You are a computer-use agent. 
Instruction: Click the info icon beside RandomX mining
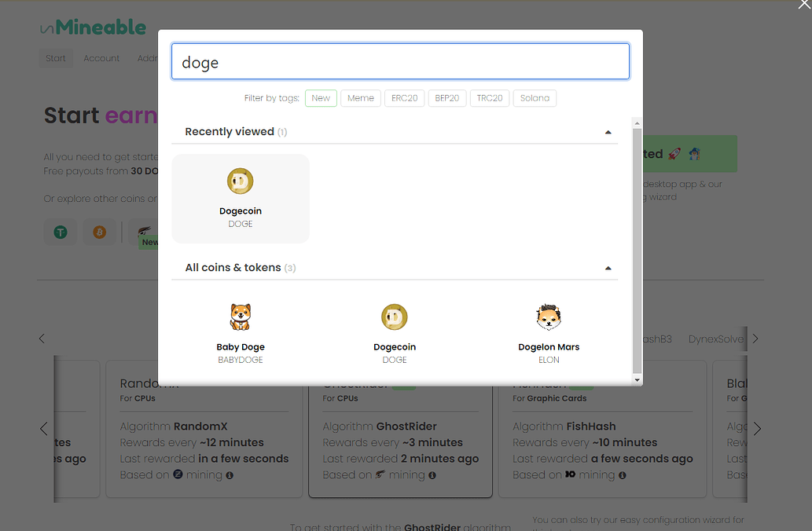pyautogui.click(x=230, y=475)
